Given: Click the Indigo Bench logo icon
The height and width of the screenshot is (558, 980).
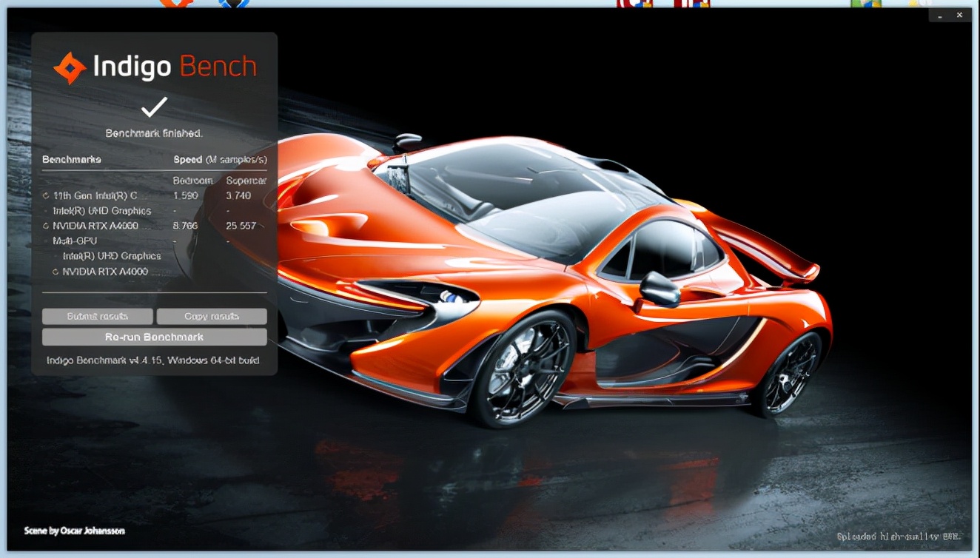Looking at the screenshot, I should click(x=70, y=68).
